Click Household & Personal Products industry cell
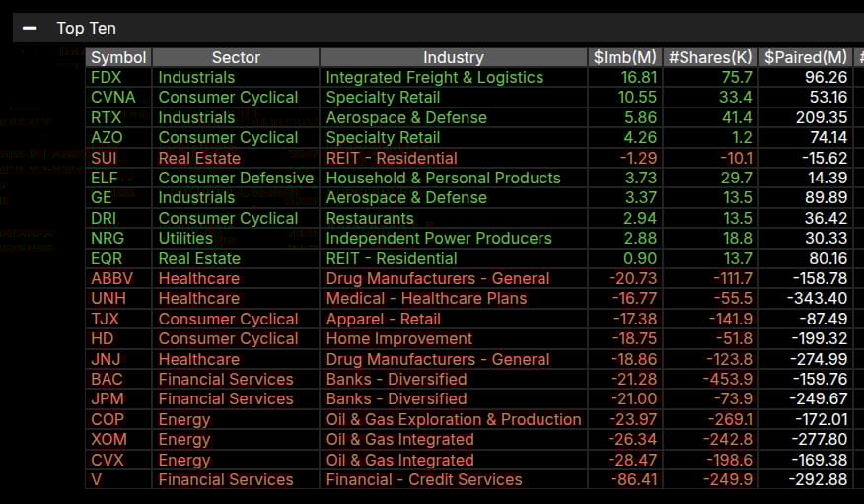The image size is (864, 504). point(454,178)
